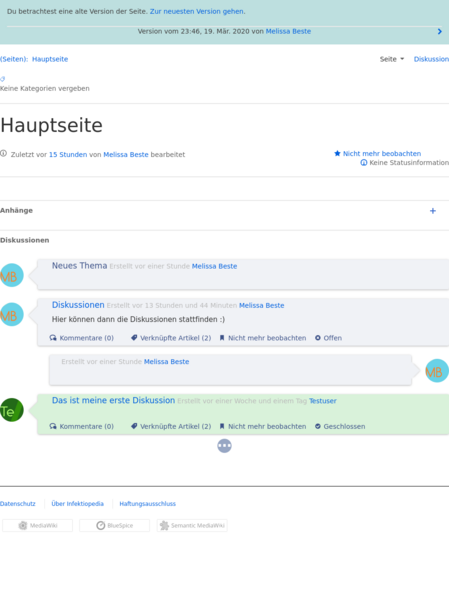Screen dimensions: 449x599
Task: Click the Semantic MediaWiki logo icon
Action: click(x=164, y=526)
